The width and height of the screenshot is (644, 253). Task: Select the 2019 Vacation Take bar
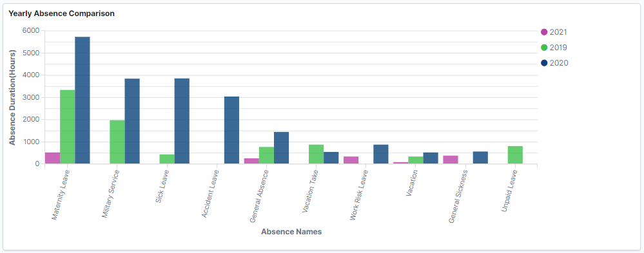click(317, 154)
